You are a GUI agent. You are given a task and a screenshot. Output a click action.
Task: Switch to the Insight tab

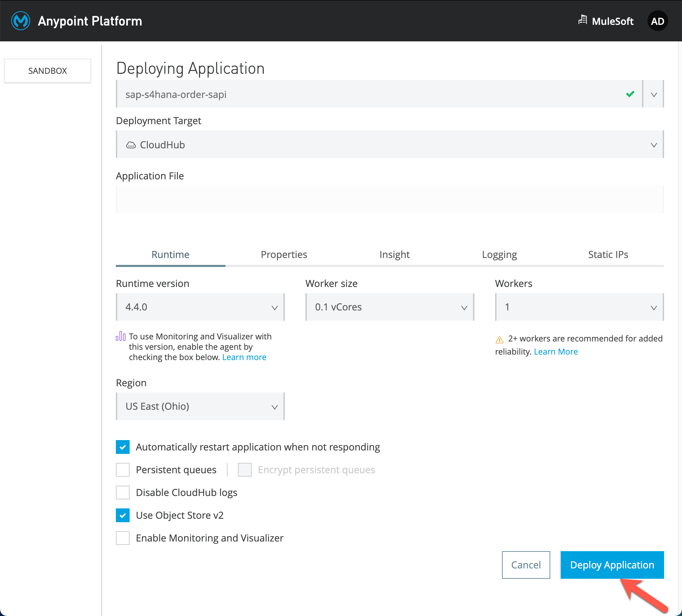[394, 255]
